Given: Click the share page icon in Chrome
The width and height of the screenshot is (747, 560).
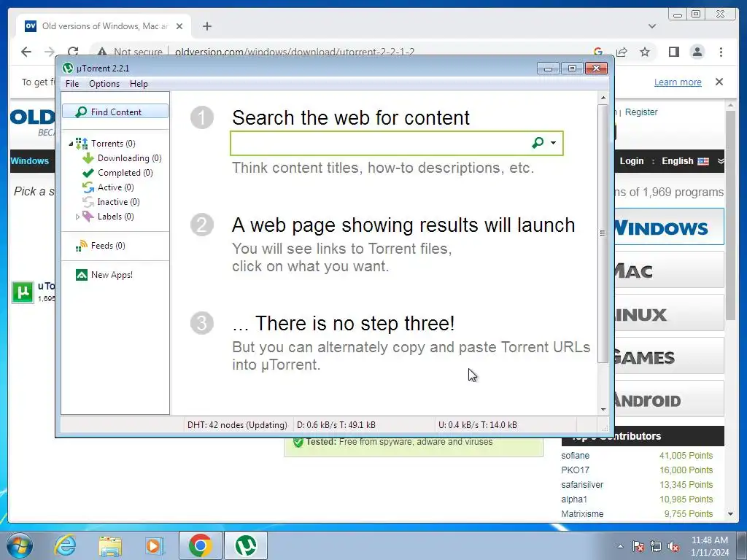Looking at the screenshot, I should [622, 52].
